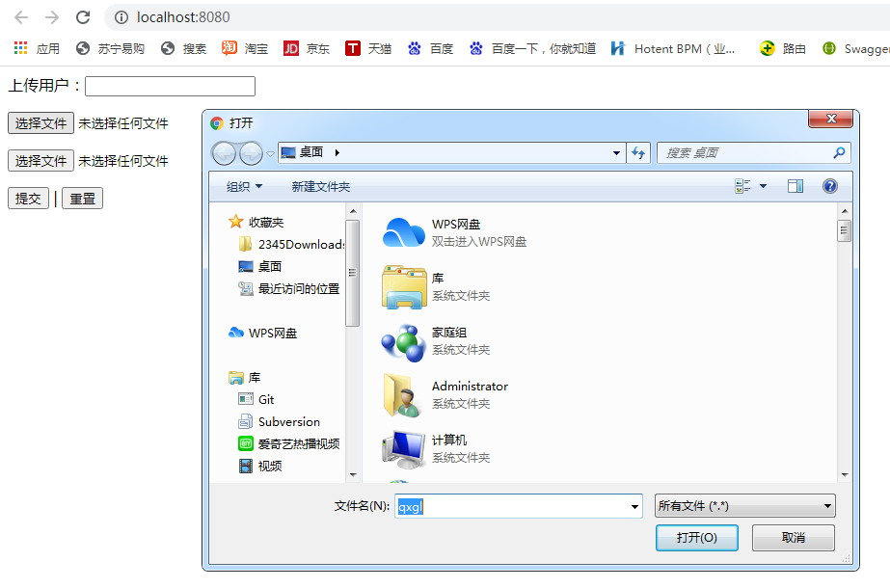
Task: Open the 搜索 bookmark
Action: click(183, 49)
